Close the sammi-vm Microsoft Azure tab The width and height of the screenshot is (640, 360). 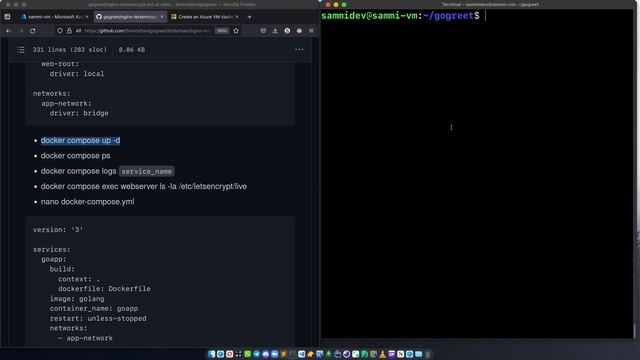click(x=87, y=17)
